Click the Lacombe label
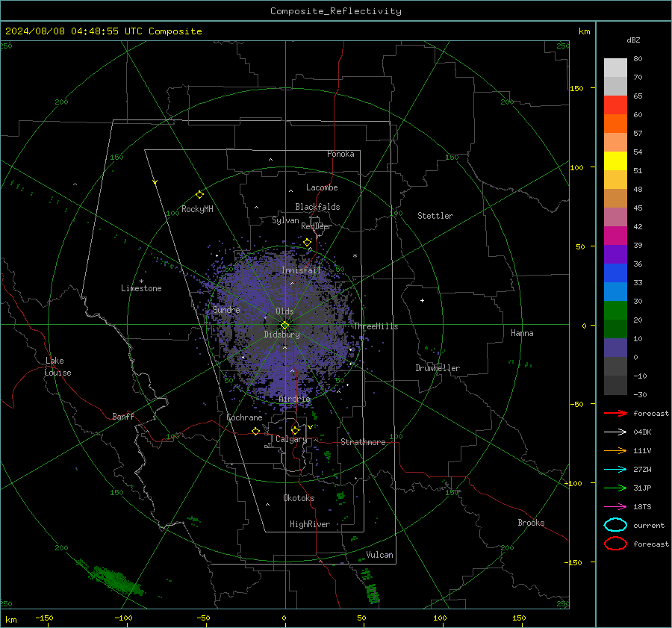The height and width of the screenshot is (628, 672). [x=322, y=187]
